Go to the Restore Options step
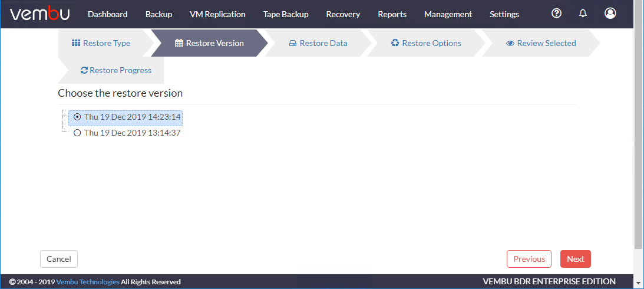The height and width of the screenshot is (289, 644). [427, 43]
